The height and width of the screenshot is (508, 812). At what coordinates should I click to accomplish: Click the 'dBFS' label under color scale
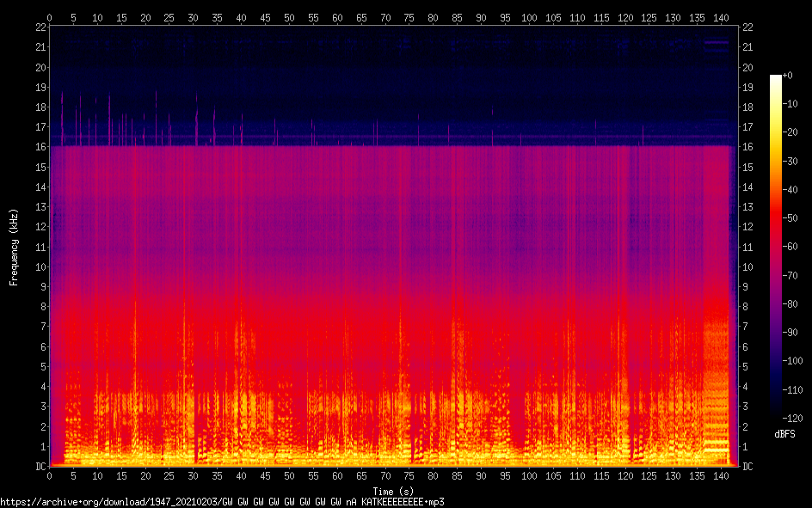(784, 434)
